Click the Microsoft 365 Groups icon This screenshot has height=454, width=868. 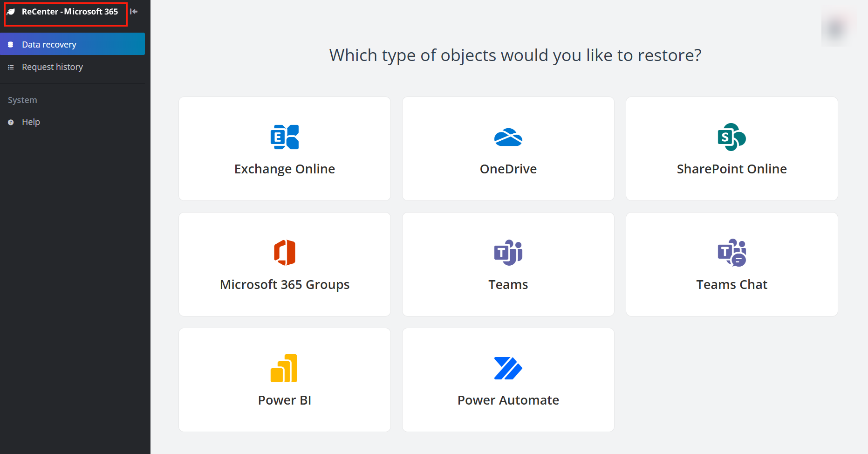285,253
